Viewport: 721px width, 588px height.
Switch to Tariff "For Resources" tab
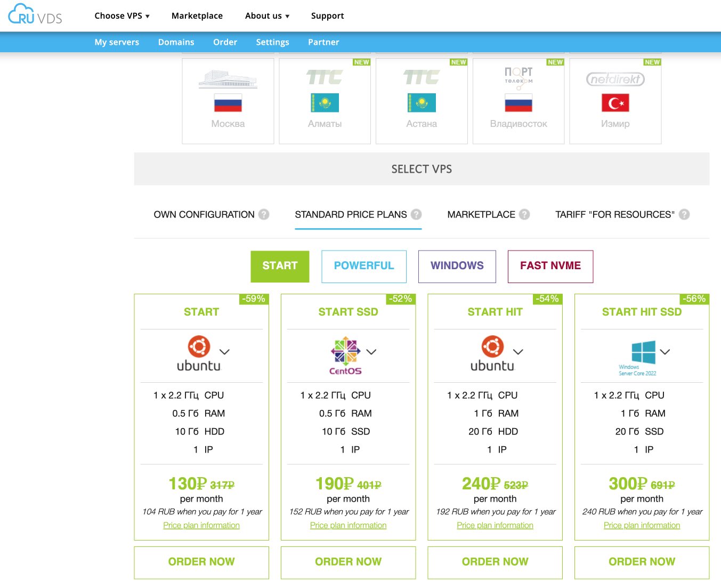coord(614,214)
